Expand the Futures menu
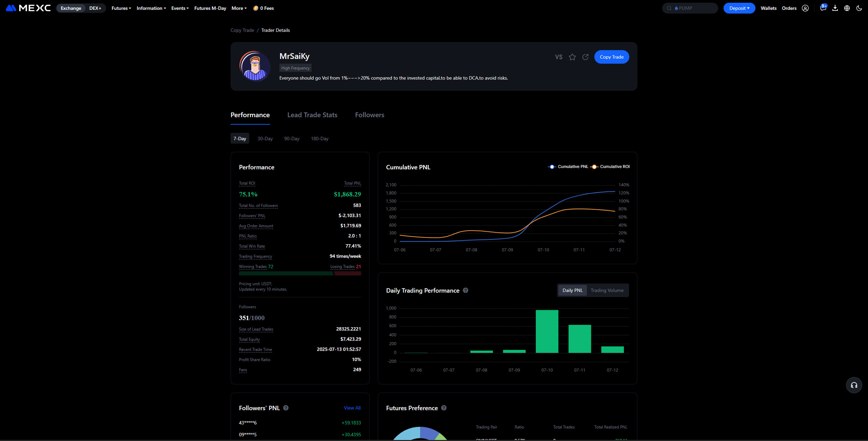Screen dimensions: 868x441 [x=121, y=8]
